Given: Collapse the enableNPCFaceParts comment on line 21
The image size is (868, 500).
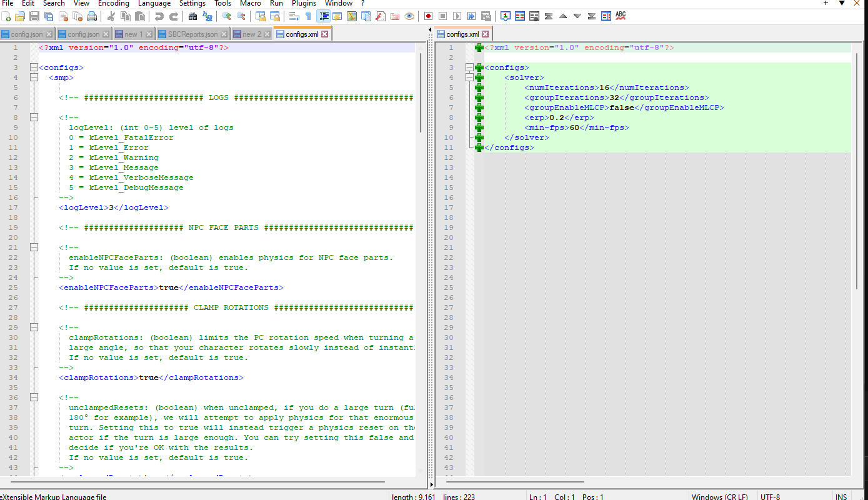Looking at the screenshot, I should coord(34,247).
